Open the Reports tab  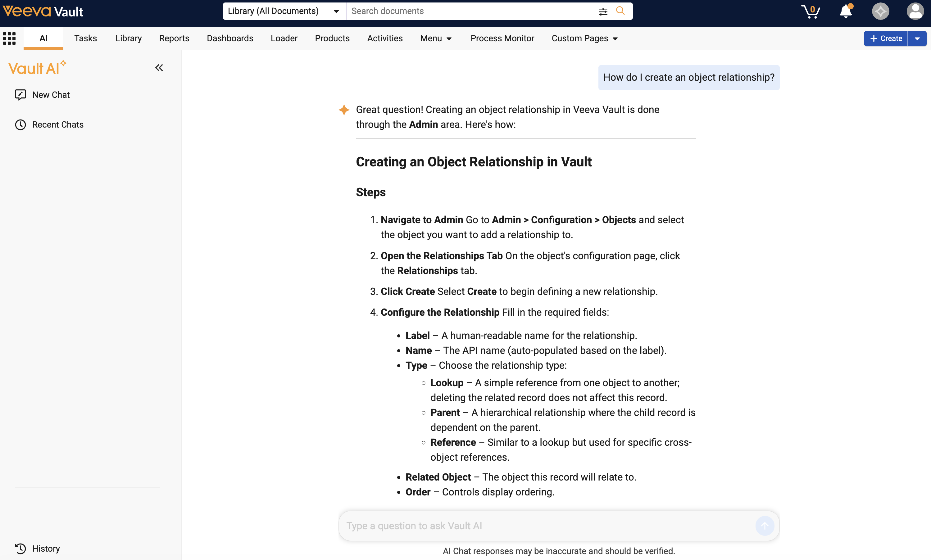coord(174,38)
